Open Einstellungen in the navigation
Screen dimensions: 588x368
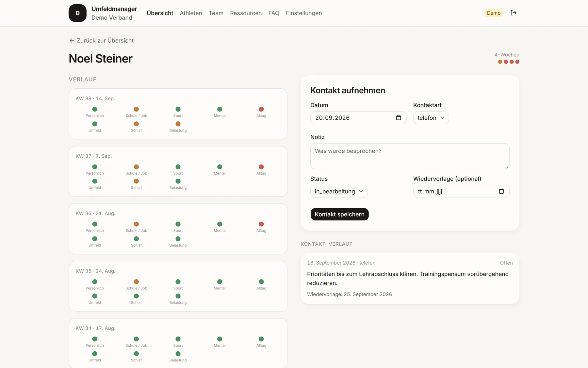pos(304,13)
